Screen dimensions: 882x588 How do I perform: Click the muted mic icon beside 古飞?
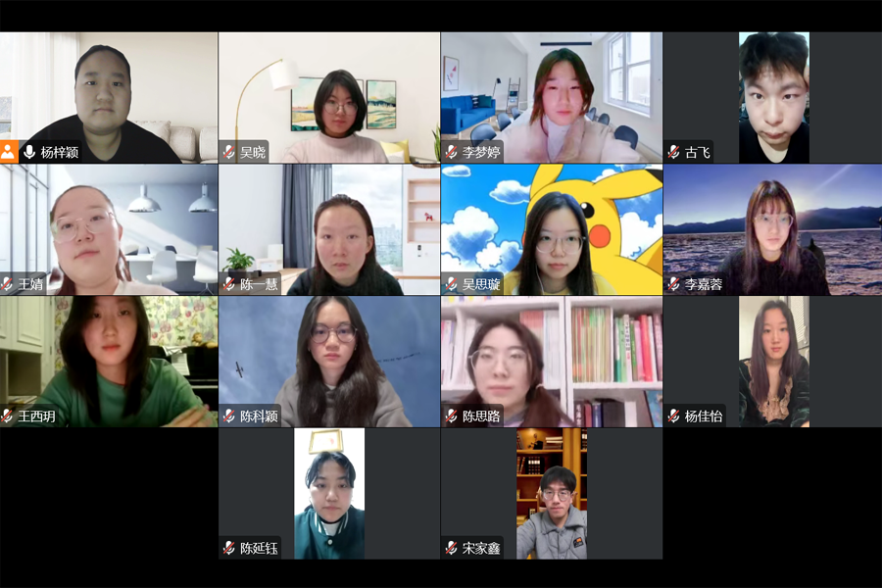pyautogui.click(x=673, y=152)
